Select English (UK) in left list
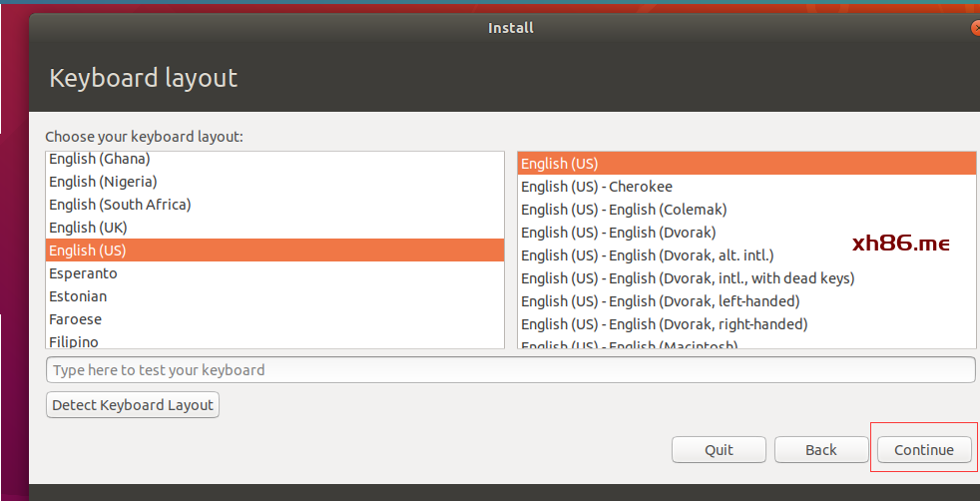 click(87, 228)
